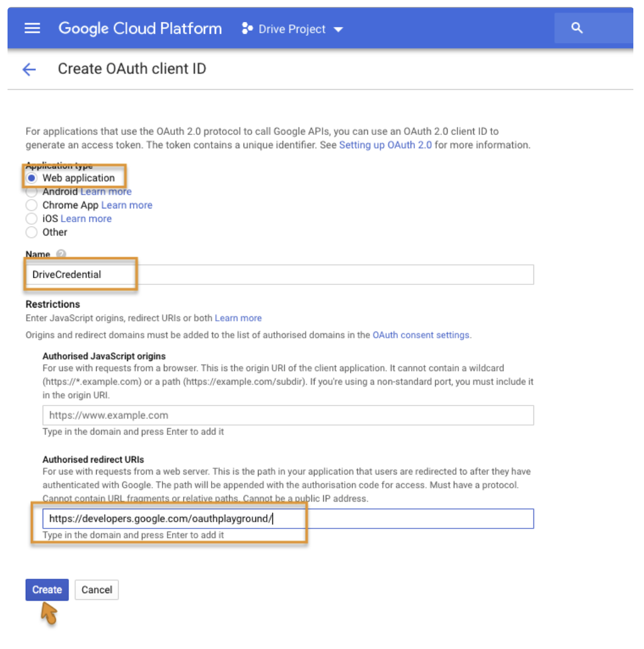Viewport: 644px width, 649px height.
Task: Pick the Other application type
Action: click(x=32, y=232)
